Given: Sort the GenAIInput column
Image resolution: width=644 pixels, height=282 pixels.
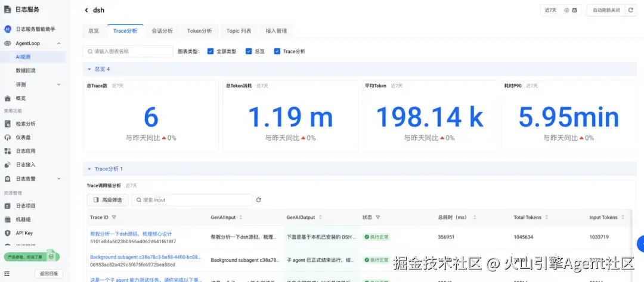Looking at the screenshot, I should 241,217.
